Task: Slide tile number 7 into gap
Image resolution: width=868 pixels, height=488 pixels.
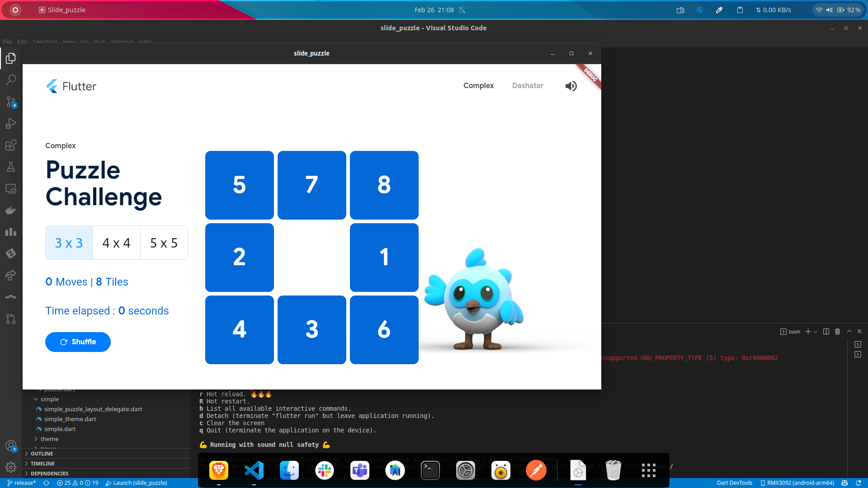Action: [311, 185]
